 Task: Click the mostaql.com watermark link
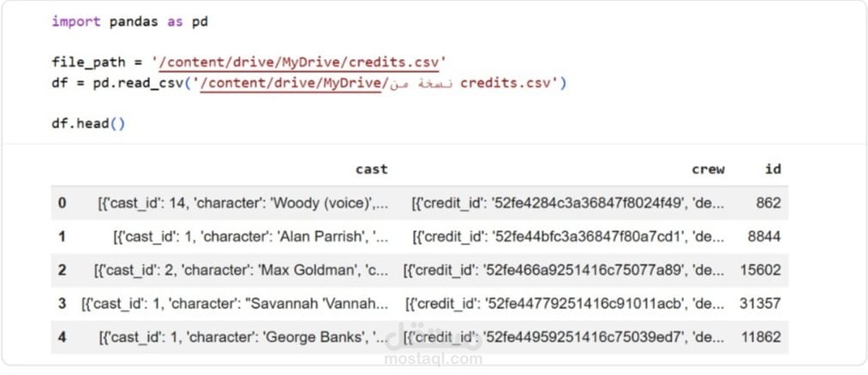click(434, 359)
